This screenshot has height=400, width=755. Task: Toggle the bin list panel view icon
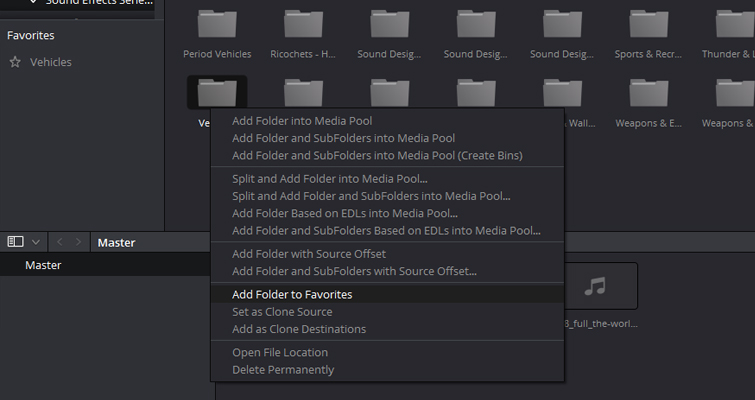point(15,242)
